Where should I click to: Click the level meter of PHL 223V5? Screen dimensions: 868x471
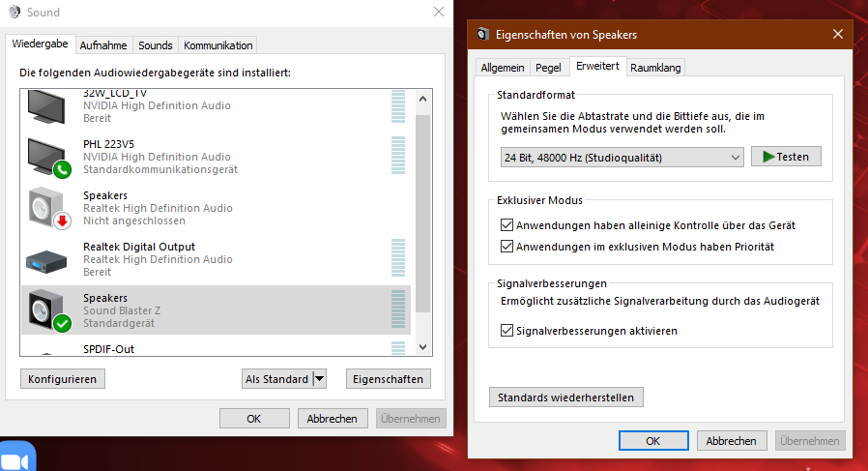398,156
